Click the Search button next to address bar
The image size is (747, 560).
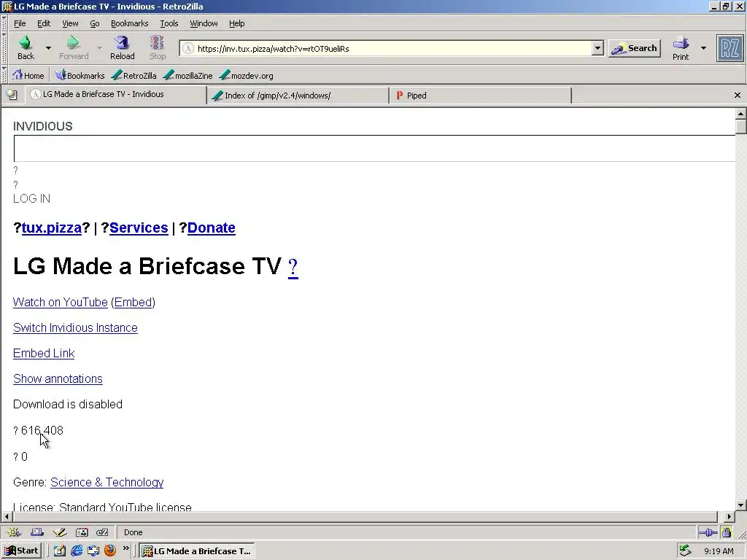[x=635, y=48]
